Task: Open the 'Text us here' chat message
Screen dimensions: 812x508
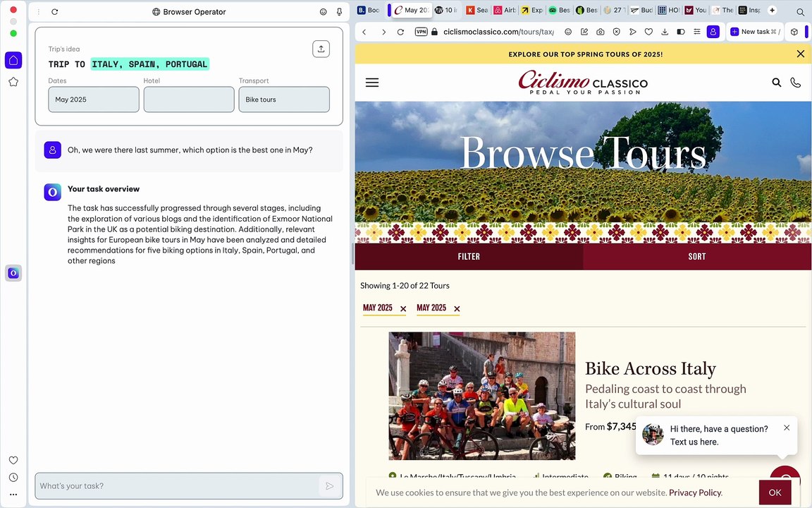Action: (694, 442)
